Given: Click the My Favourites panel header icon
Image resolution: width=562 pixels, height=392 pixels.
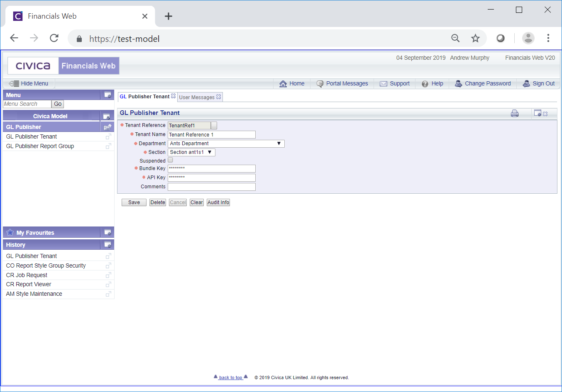Looking at the screenshot, I should click(x=108, y=233).
